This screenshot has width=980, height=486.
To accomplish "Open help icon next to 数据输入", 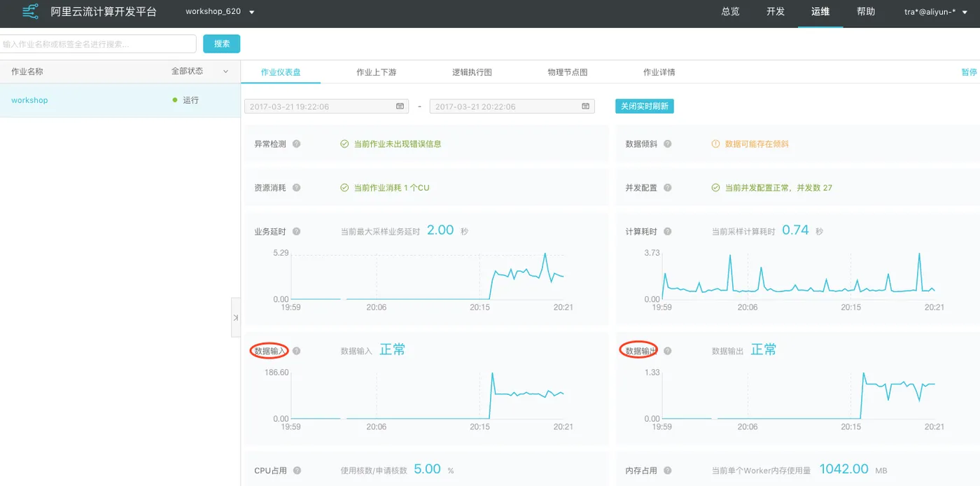I will tap(297, 351).
